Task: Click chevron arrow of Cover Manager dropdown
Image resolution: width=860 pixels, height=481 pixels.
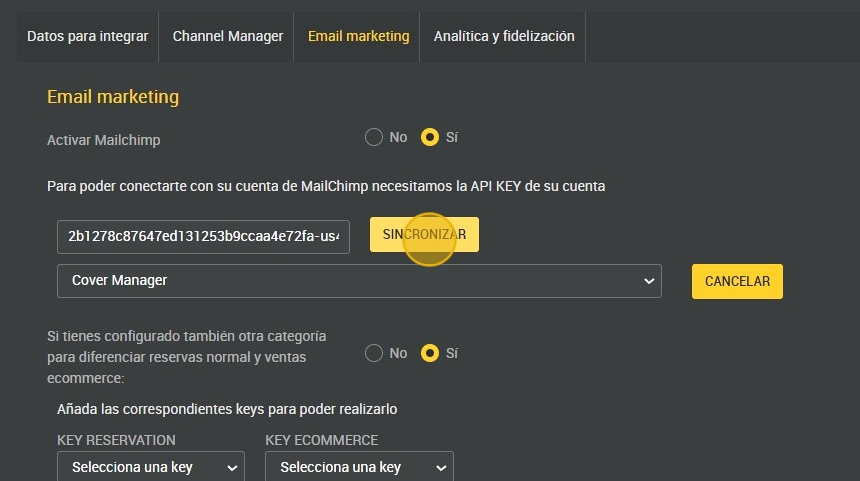Action: (x=648, y=282)
